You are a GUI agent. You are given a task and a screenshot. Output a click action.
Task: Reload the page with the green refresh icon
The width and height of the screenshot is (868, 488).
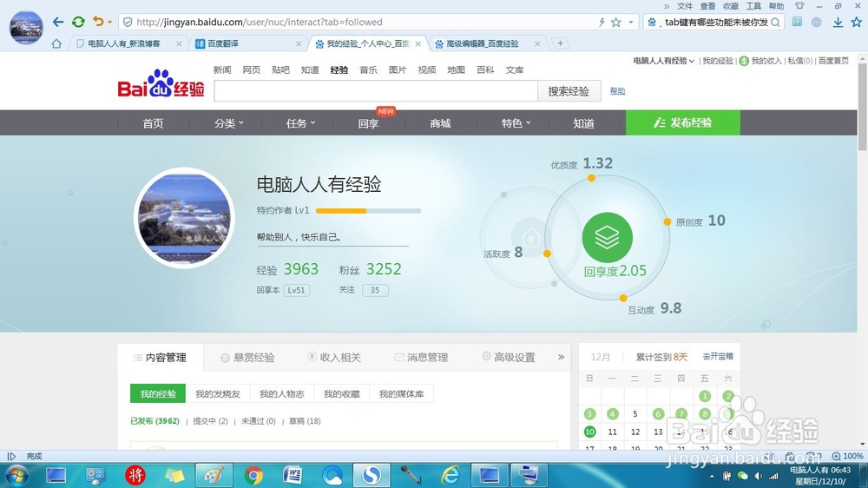[x=78, y=23]
